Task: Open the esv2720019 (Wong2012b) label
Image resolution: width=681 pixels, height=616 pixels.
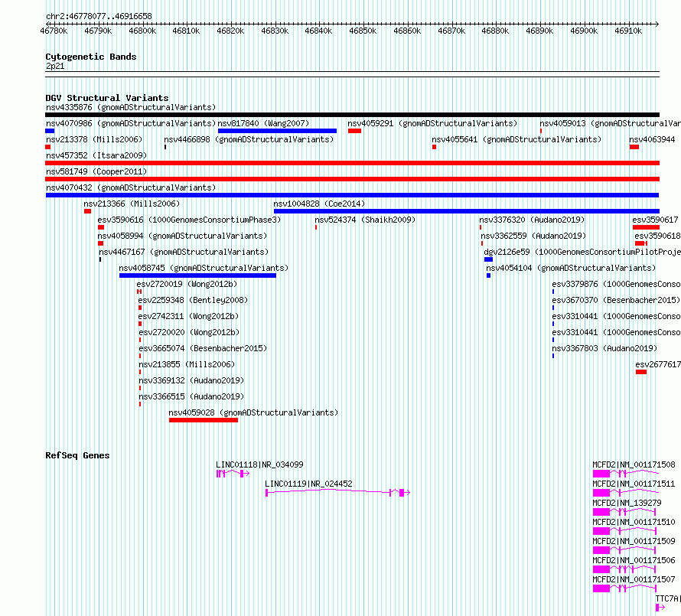Action: (187, 284)
